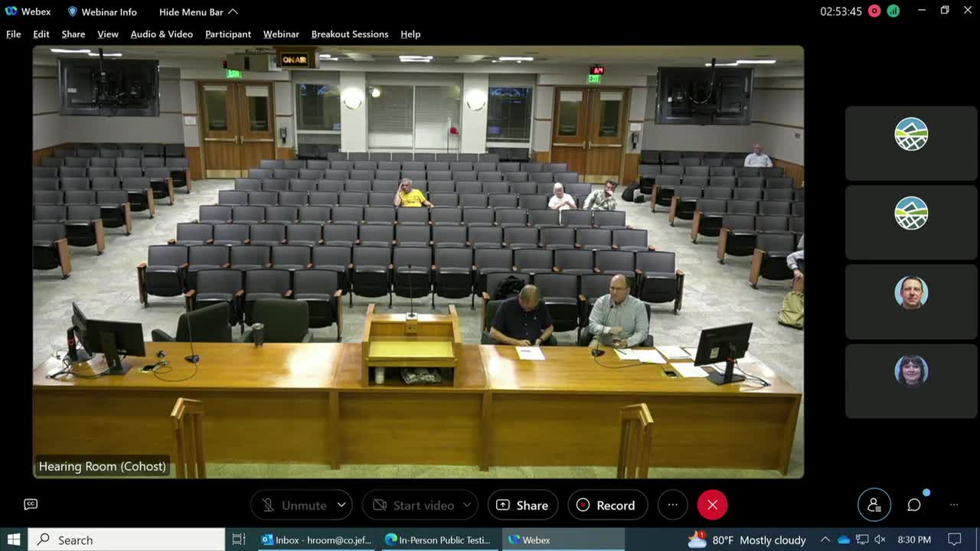980x551 pixels.
Task: End the meeting with the red X button
Action: tap(712, 505)
